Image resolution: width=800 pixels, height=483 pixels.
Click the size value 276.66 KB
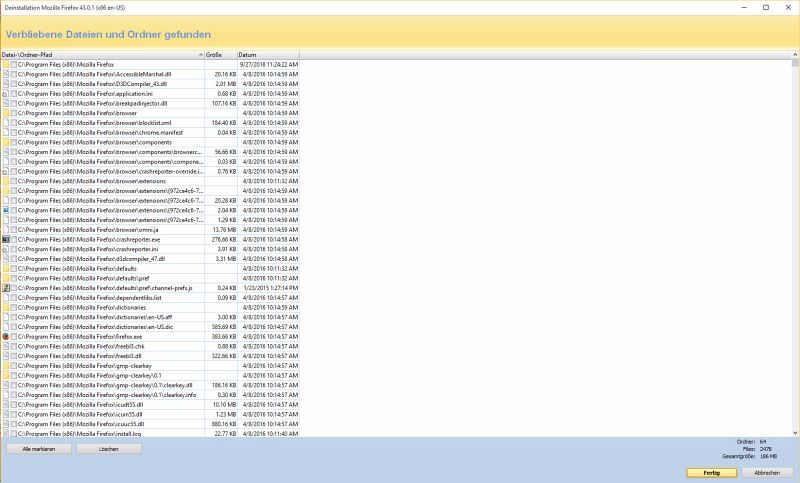point(224,239)
